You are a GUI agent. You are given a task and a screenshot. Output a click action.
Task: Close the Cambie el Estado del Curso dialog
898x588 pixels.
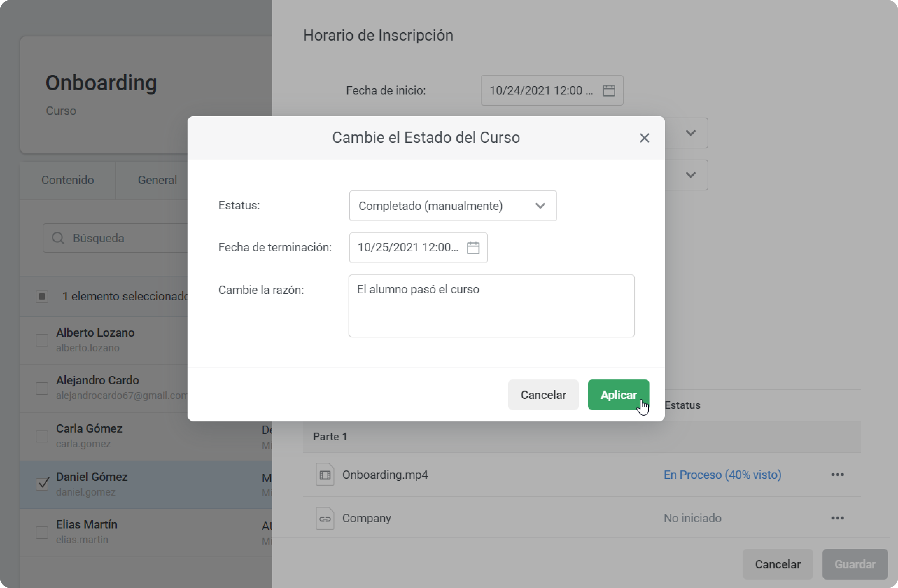644,138
